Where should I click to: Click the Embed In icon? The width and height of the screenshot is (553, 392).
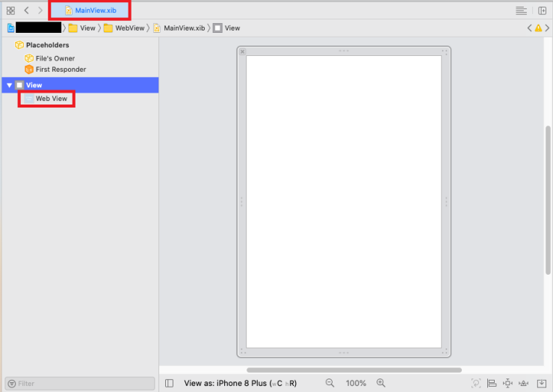click(x=541, y=383)
